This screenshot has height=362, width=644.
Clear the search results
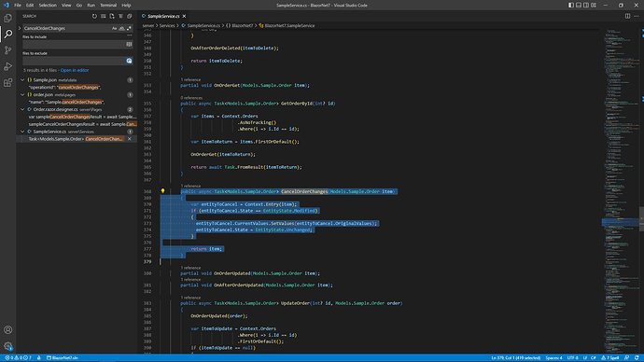point(103,16)
